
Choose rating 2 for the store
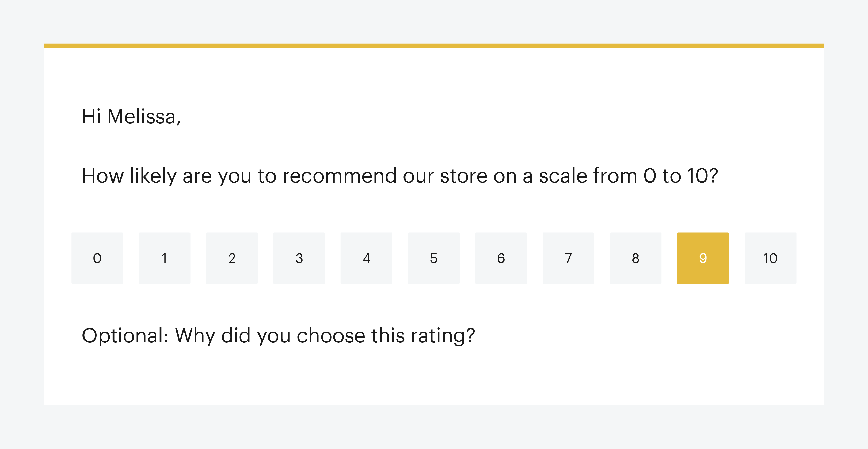point(232,258)
